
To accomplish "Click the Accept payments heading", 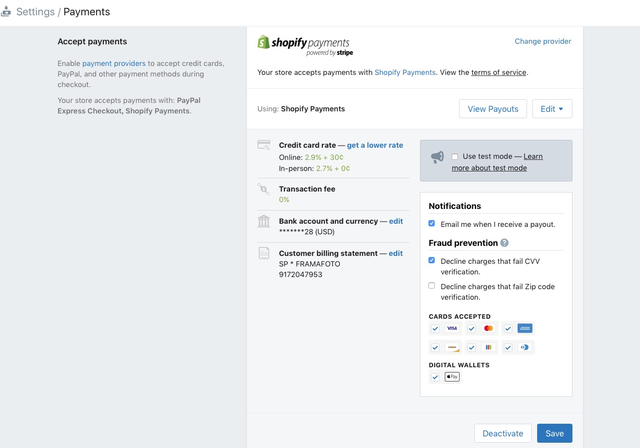I will (x=92, y=42).
